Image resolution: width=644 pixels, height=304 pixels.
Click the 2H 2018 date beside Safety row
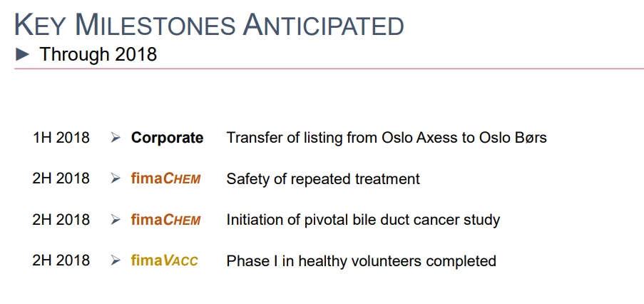(x=61, y=178)
